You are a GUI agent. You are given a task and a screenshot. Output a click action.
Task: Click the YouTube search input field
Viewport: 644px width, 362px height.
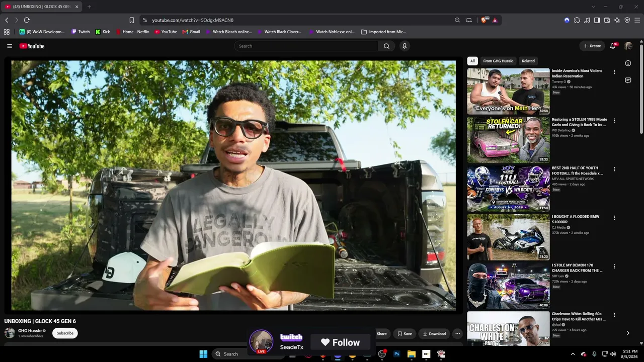(x=306, y=46)
